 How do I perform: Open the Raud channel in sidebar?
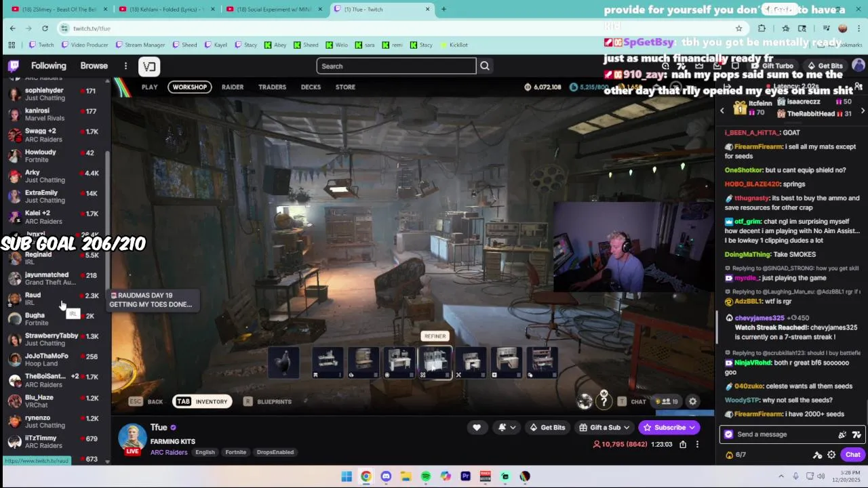pyautogui.click(x=56, y=298)
